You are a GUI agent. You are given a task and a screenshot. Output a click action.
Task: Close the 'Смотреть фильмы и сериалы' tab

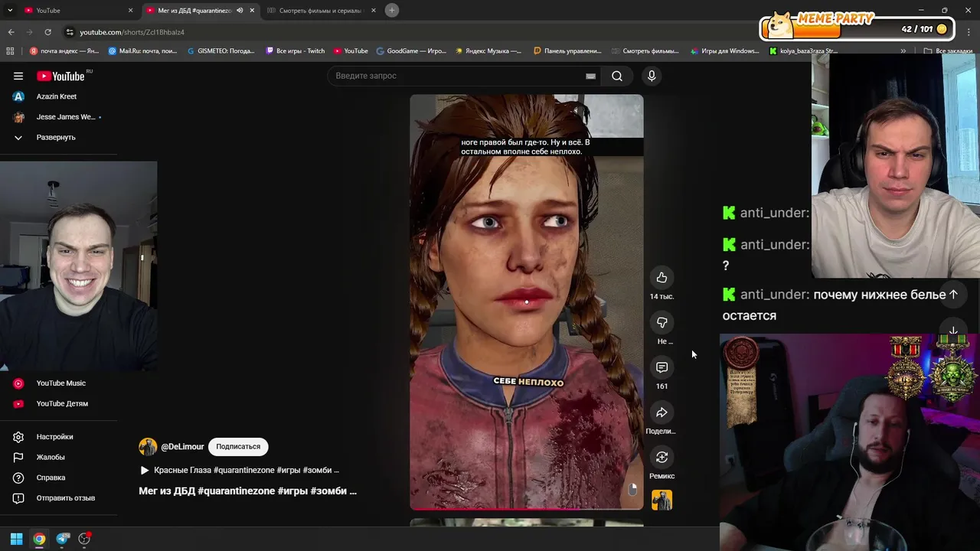(x=374, y=10)
